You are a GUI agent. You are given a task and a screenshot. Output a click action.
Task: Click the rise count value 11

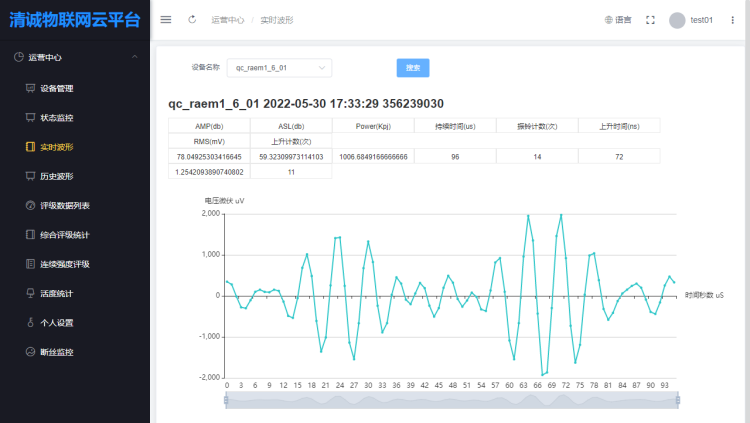click(291, 172)
